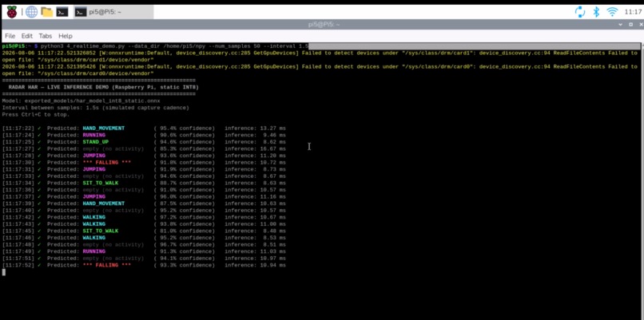Click WALKING on the 11:17:43 row
The image size is (644, 320).
point(93,224)
